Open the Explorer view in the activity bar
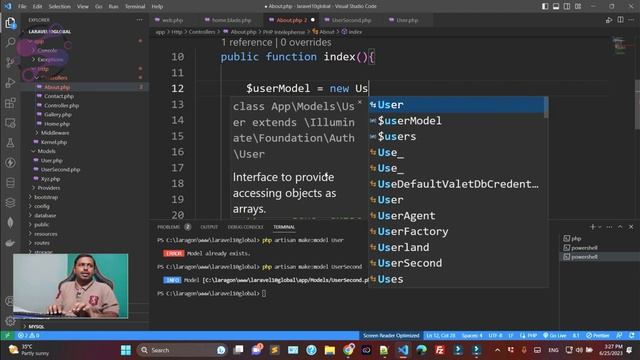Viewport: 640px width, 360px height. coord(10,23)
